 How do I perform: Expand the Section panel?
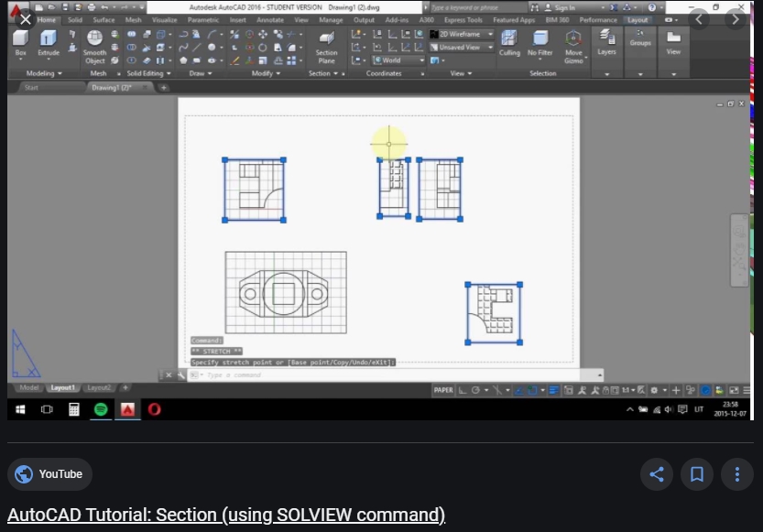pos(323,73)
